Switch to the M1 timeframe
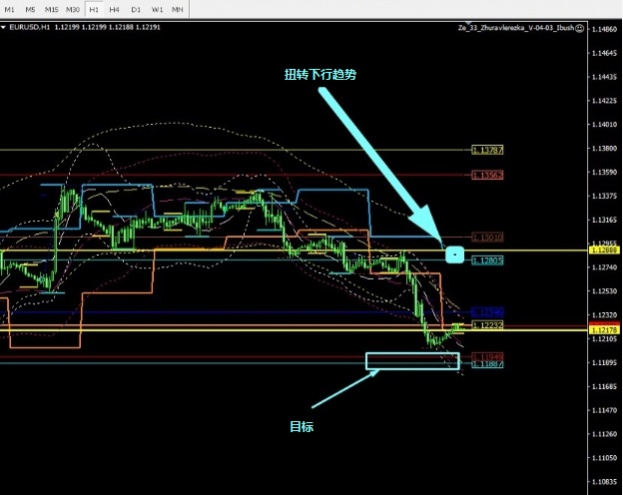 10,8
